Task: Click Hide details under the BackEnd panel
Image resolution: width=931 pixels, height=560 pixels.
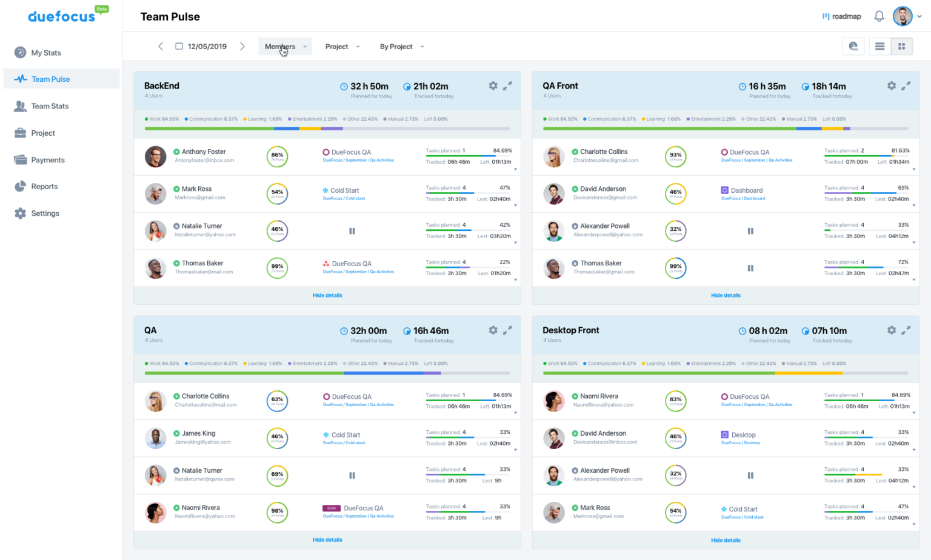Action: pos(327,295)
